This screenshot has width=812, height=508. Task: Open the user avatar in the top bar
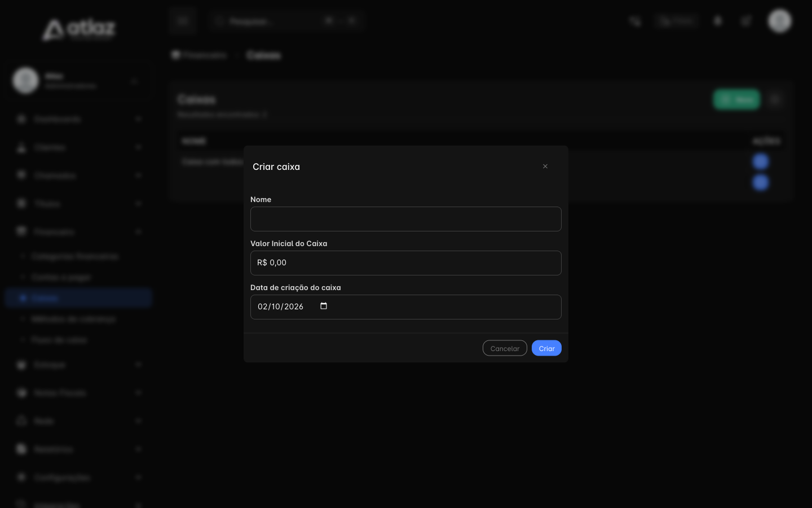pyautogui.click(x=780, y=21)
